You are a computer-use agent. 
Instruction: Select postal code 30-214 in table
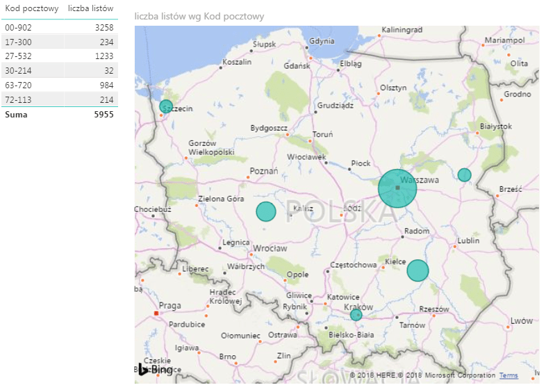point(18,70)
